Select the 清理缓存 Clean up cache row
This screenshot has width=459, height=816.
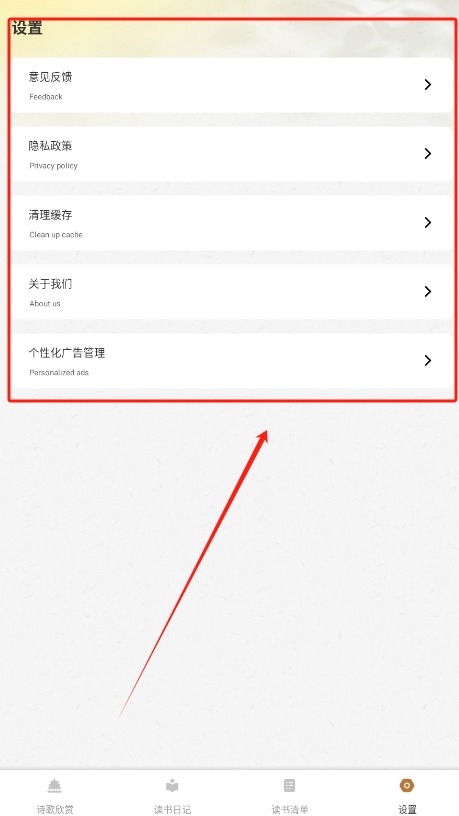pyautogui.click(x=232, y=223)
